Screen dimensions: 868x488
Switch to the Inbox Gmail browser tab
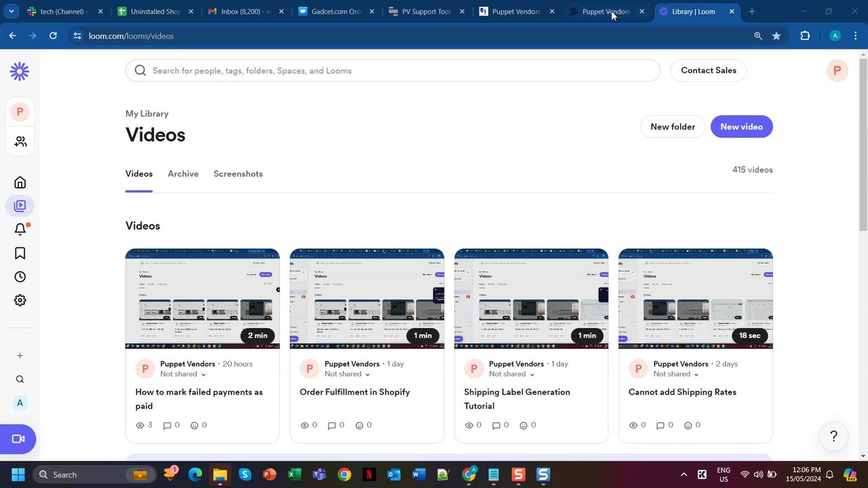click(x=246, y=12)
